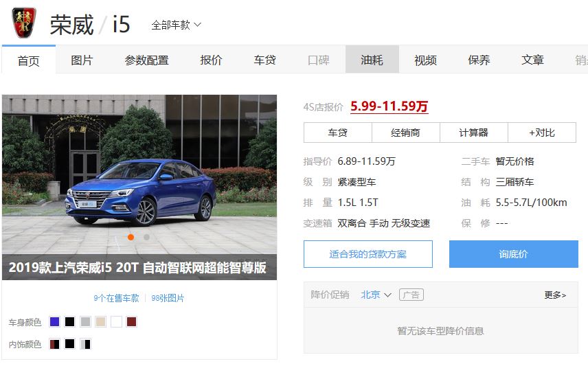The image size is (588, 366).
Task: Select the dark red body color swatch
Action: point(132,322)
